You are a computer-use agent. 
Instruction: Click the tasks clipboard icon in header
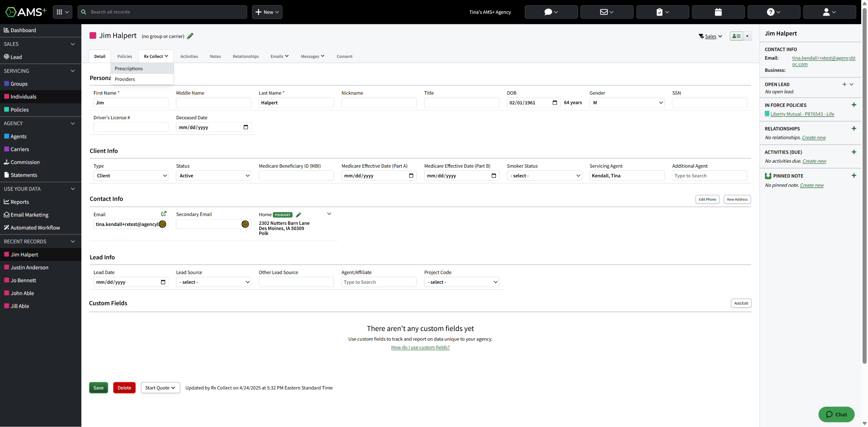(x=662, y=12)
